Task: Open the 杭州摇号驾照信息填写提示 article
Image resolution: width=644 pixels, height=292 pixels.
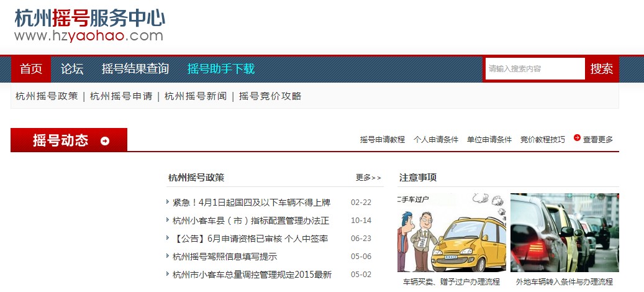Action: tap(225, 257)
